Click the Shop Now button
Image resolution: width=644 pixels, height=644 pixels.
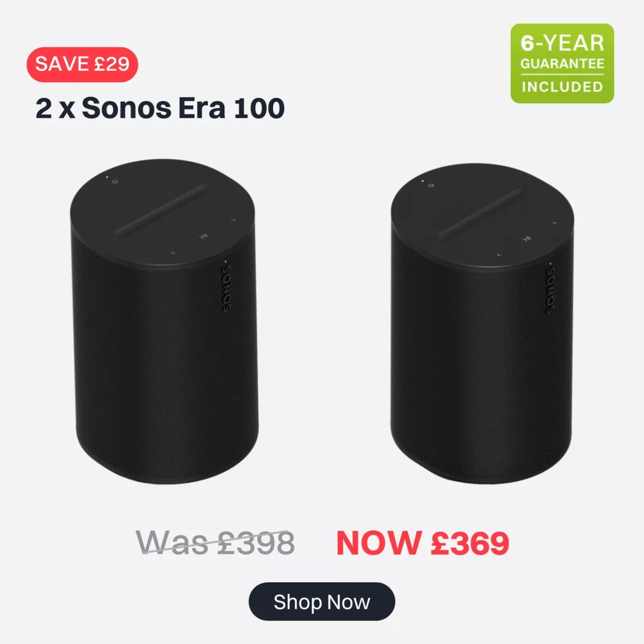pyautogui.click(x=322, y=601)
